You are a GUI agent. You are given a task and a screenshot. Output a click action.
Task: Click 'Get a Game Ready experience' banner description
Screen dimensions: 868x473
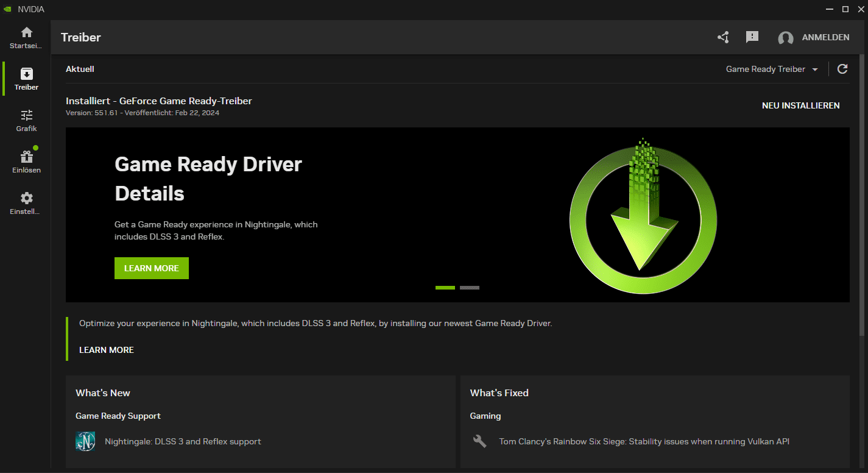click(x=216, y=230)
